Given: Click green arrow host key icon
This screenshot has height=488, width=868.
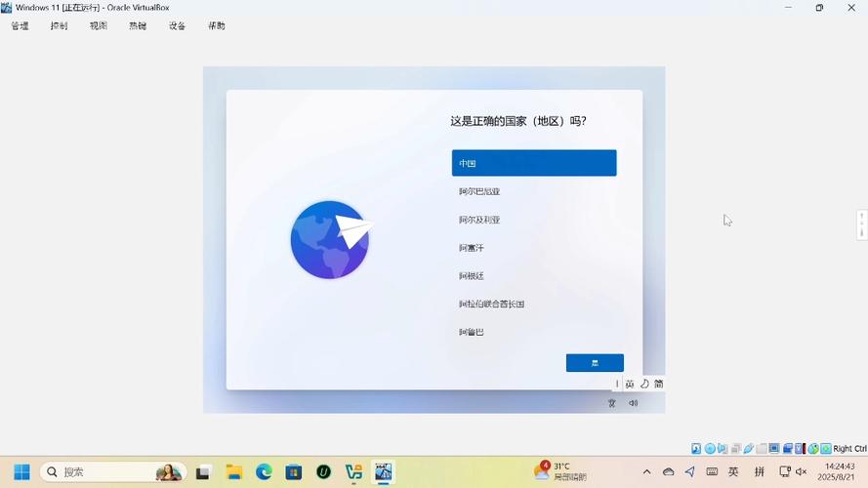Looking at the screenshot, I should 826,448.
